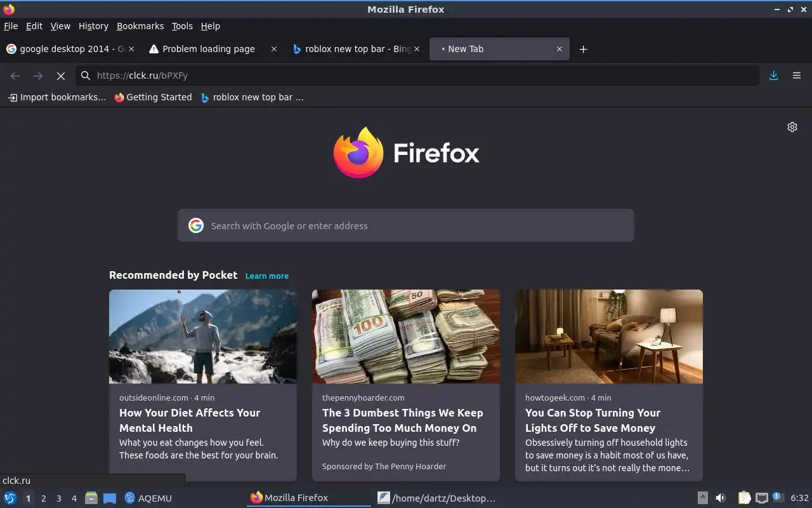Click Import bookmarks in bookmarks toolbar
This screenshot has height=508, width=812.
tap(57, 97)
